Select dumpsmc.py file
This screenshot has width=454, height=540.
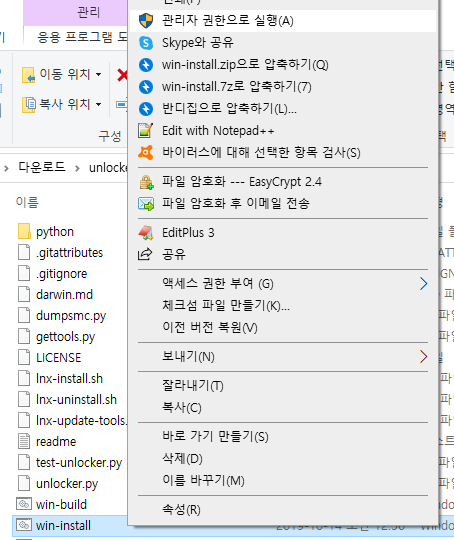point(62,316)
